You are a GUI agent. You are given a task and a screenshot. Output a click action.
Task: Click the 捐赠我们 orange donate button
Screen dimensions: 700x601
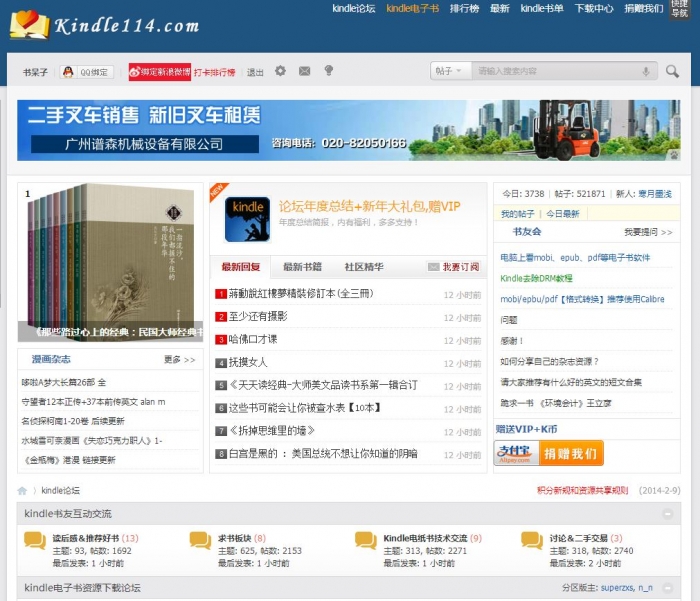click(571, 453)
